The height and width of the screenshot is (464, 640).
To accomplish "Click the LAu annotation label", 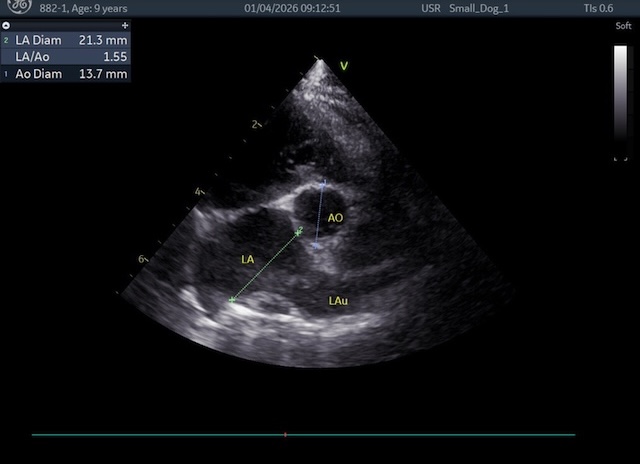I will [x=339, y=299].
